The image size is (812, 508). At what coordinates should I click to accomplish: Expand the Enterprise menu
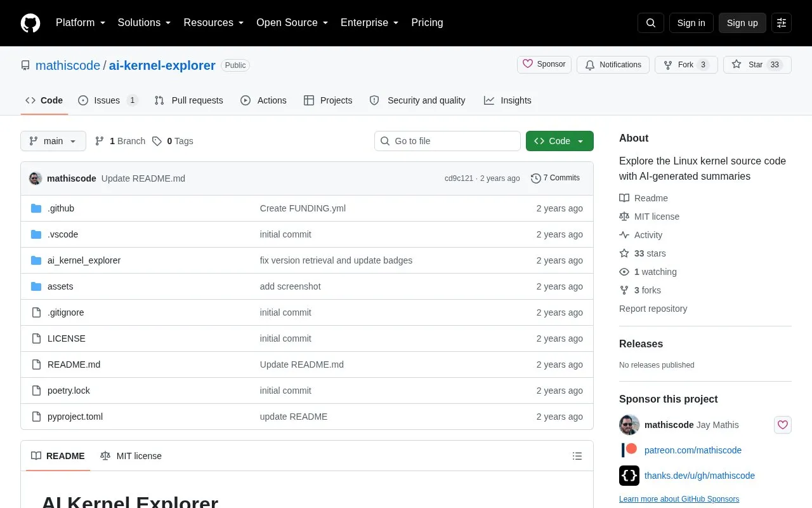370,23
